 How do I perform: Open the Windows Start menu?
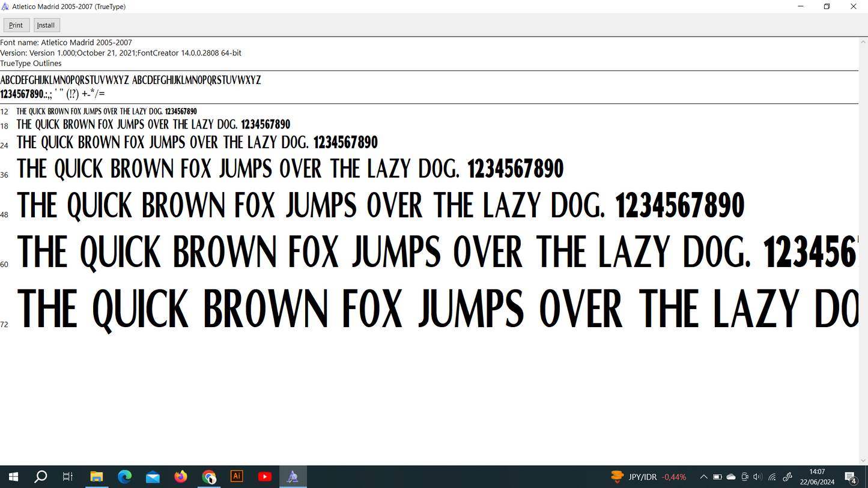pyautogui.click(x=13, y=477)
